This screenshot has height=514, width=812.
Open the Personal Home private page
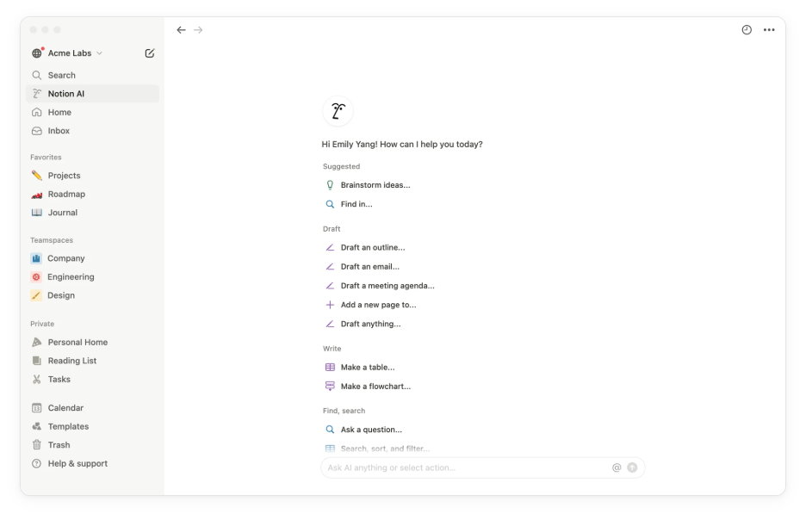(x=92, y=342)
